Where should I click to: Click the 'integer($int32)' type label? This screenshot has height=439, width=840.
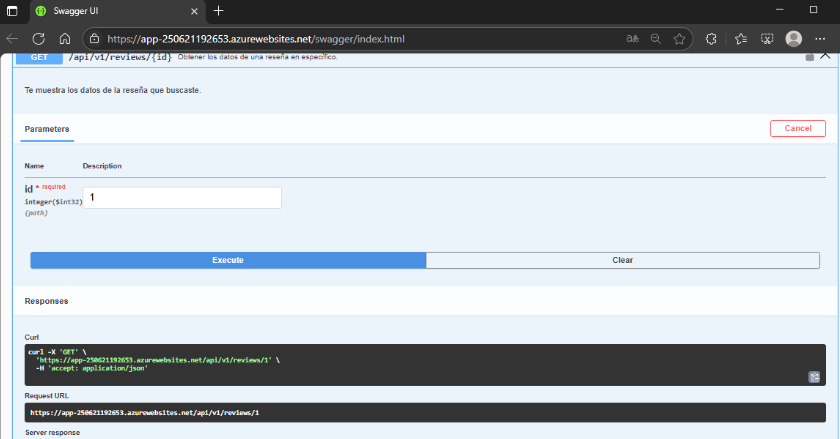54,202
